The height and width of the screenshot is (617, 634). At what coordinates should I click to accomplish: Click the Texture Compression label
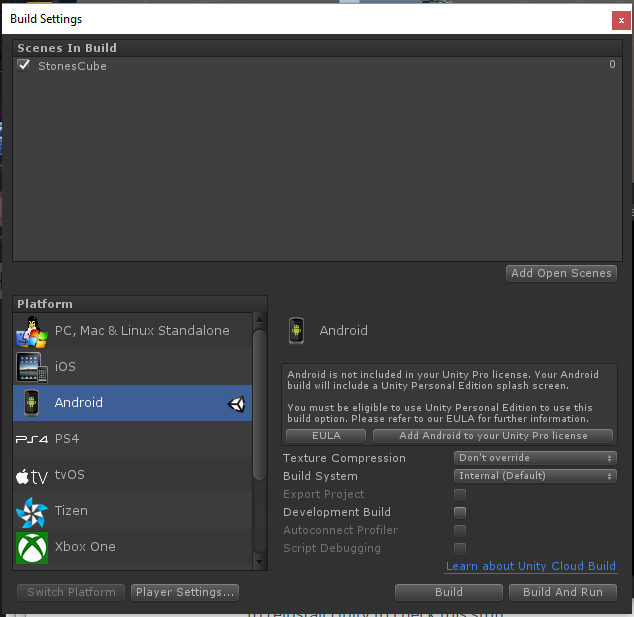(344, 458)
